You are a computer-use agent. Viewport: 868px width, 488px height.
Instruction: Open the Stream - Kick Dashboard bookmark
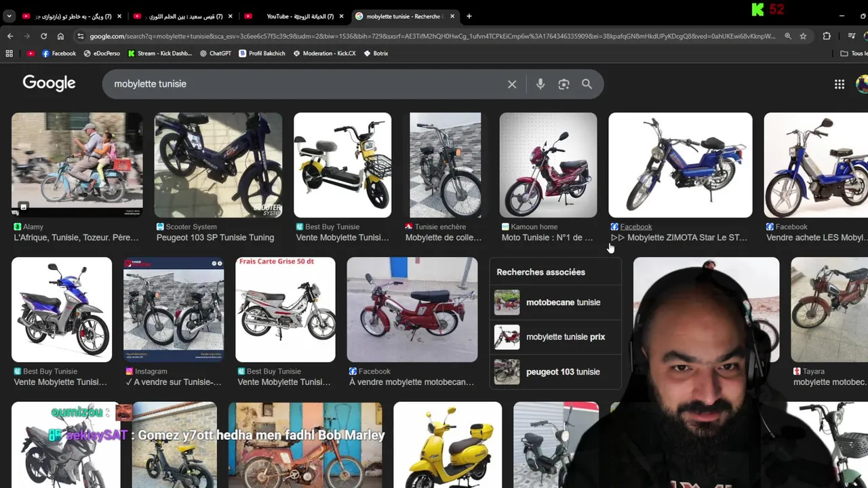pos(159,53)
